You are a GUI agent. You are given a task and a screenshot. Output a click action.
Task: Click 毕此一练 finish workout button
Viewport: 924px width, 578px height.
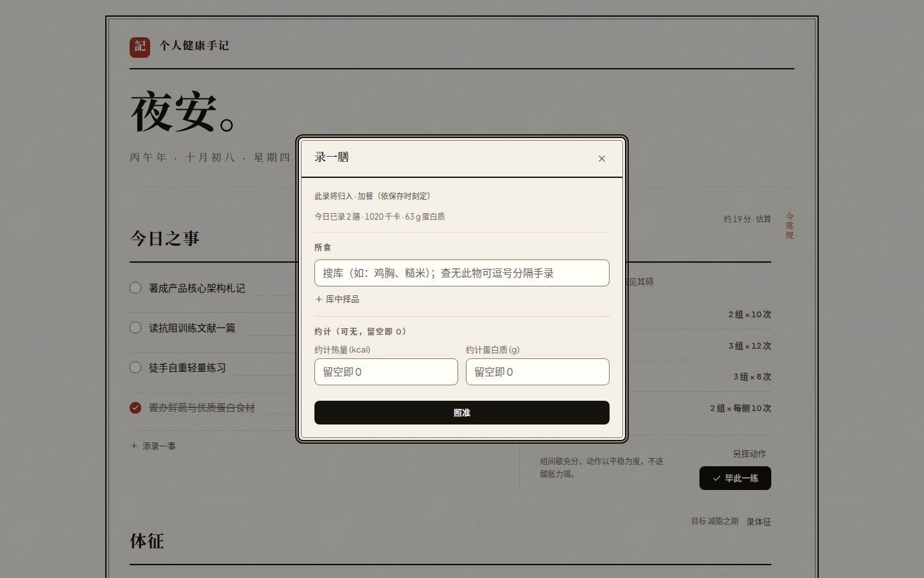pos(735,478)
